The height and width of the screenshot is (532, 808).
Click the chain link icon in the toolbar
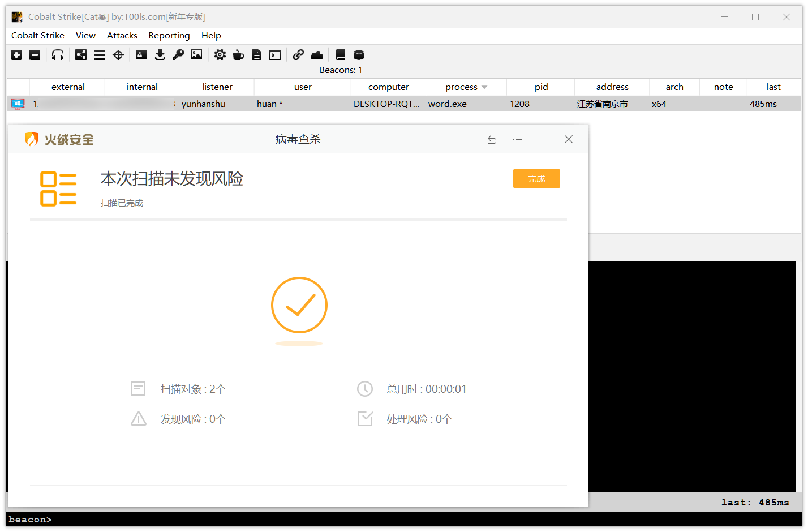pyautogui.click(x=298, y=55)
